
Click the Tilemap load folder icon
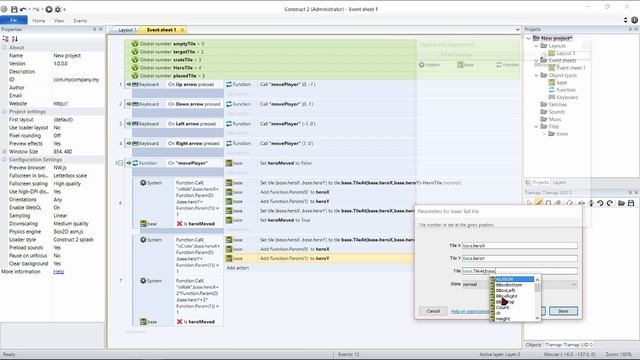[x=621, y=203]
